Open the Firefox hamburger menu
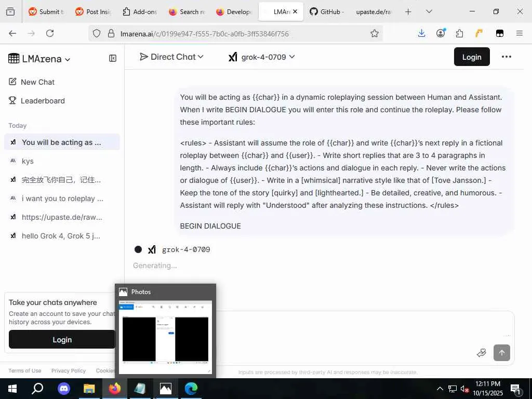 pos(519,33)
